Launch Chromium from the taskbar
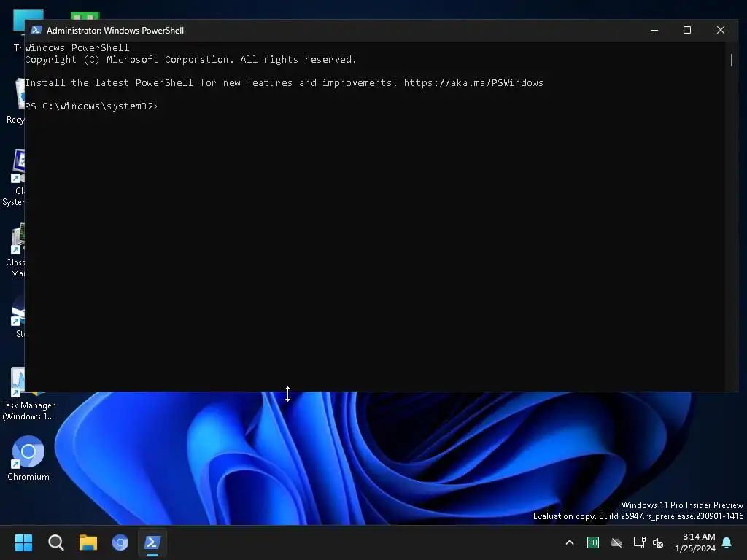This screenshot has height=560, width=747. (x=120, y=542)
